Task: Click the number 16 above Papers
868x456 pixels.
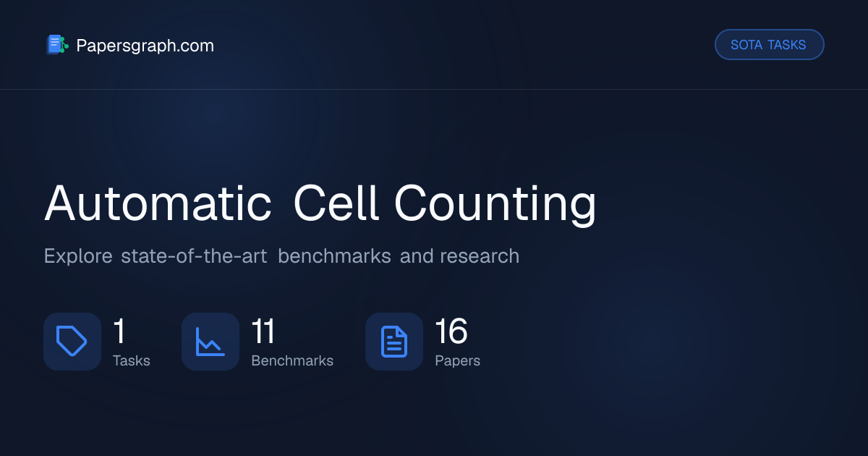Action: click(451, 332)
